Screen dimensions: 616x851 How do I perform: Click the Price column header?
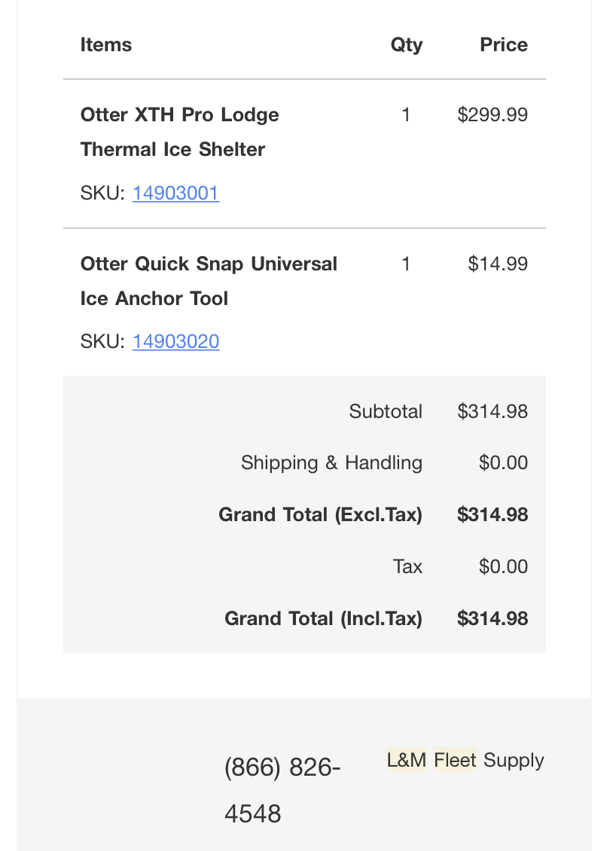click(x=504, y=44)
